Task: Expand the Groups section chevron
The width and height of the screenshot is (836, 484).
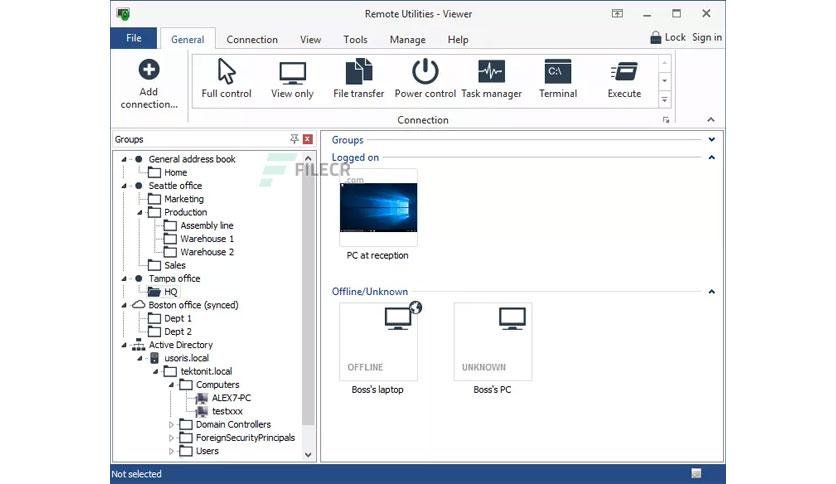Action: pyautogui.click(x=711, y=140)
